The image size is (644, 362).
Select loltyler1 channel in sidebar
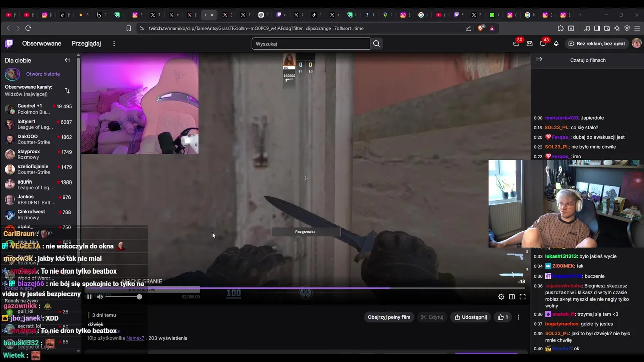(39, 124)
